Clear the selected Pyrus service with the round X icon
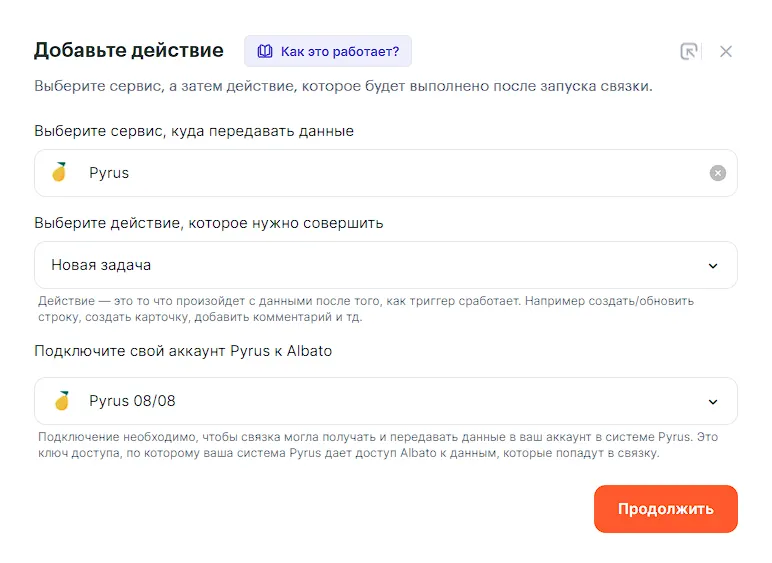The width and height of the screenshot is (772, 563). tap(717, 173)
